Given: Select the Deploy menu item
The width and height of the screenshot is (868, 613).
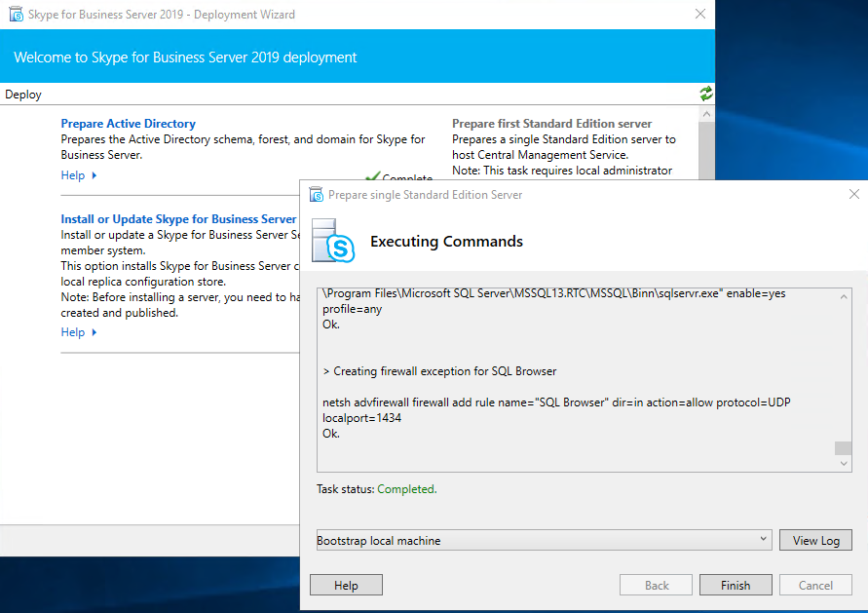Looking at the screenshot, I should pos(23,95).
